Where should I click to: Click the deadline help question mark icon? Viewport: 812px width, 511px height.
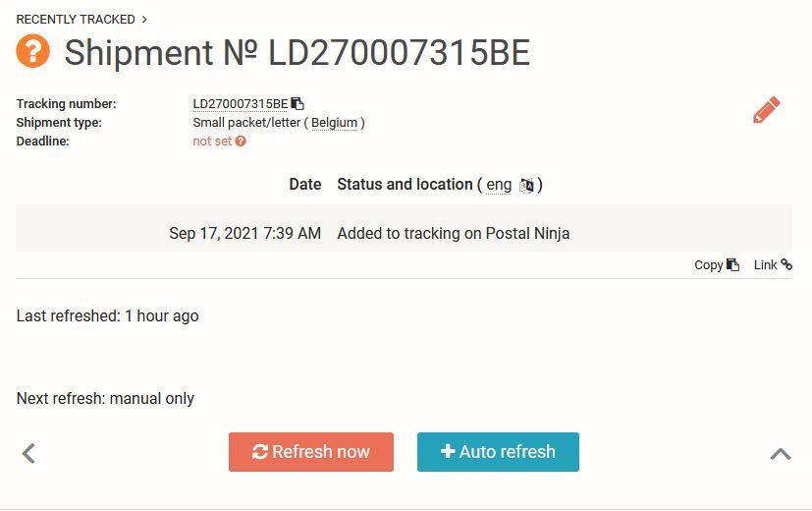tap(241, 141)
